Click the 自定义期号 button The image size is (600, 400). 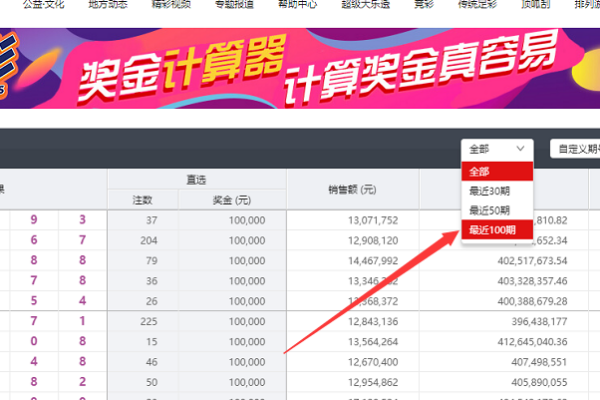[x=576, y=149]
